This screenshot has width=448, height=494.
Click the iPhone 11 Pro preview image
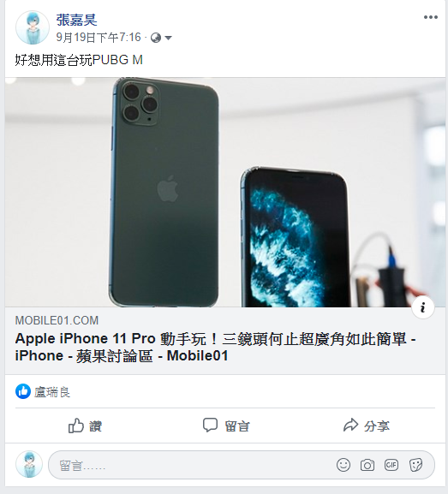pyautogui.click(x=225, y=192)
